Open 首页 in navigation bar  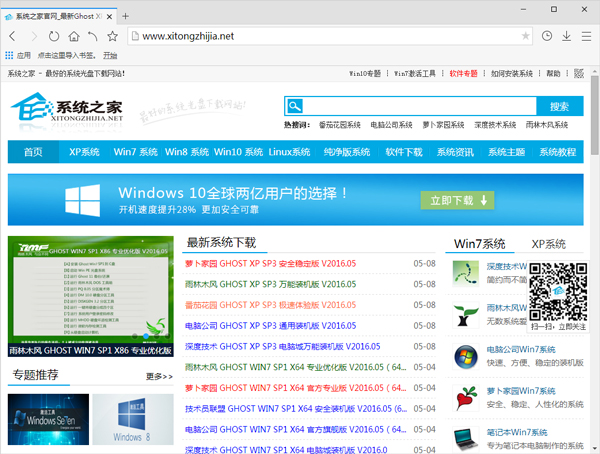point(33,152)
